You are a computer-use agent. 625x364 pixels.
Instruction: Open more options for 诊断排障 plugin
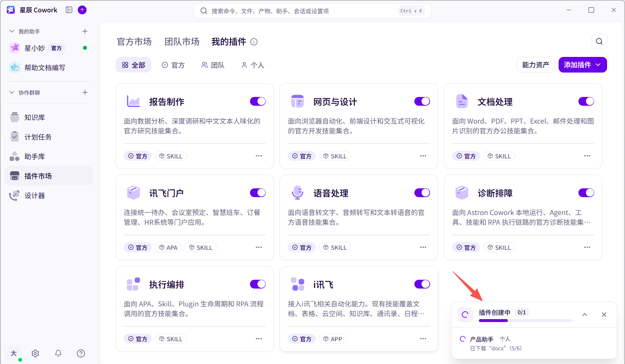pyautogui.click(x=587, y=247)
